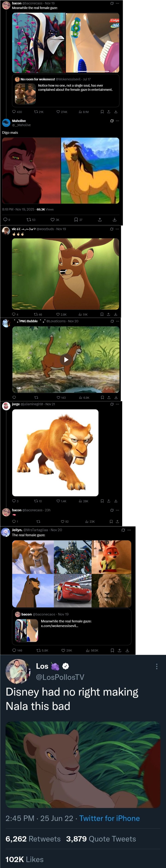Open more options on Maholive's tweet
166x868 pixels.
(117, 121)
